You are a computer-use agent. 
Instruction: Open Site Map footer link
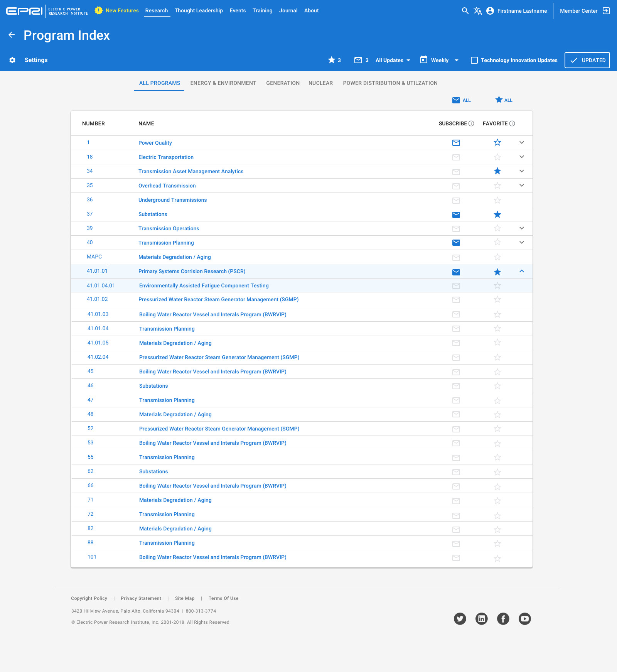(x=185, y=598)
